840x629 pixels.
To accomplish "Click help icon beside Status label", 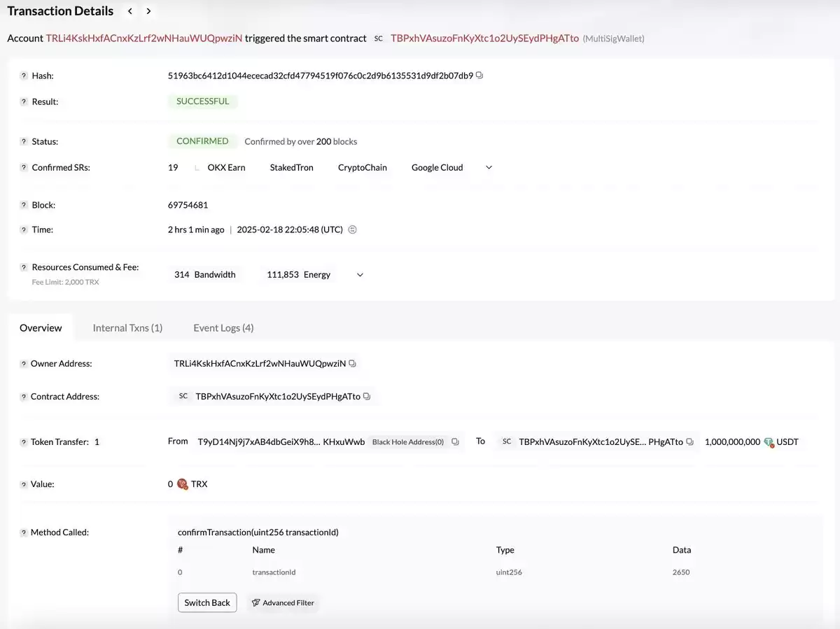I will 24,141.
